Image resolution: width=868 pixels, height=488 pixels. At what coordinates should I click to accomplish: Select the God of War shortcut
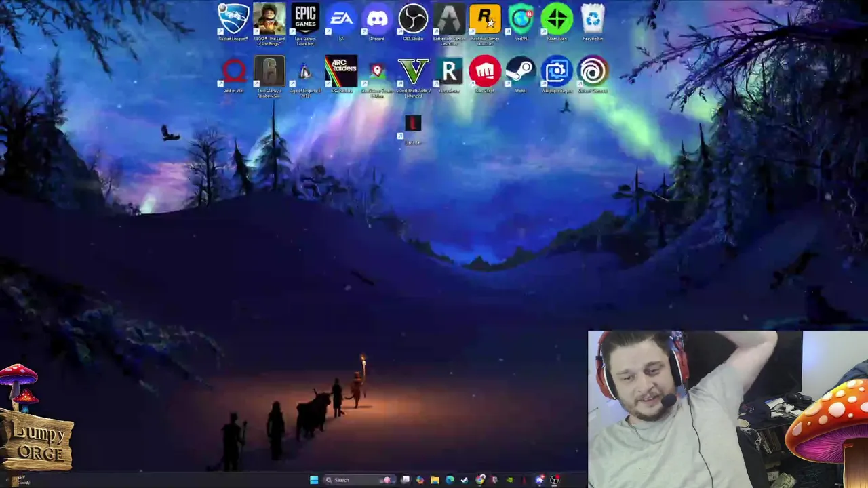233,75
